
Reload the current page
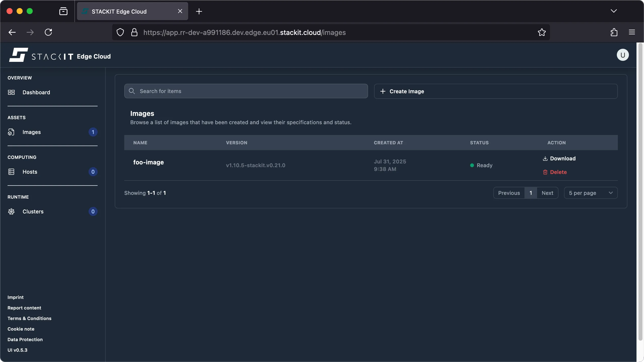pyautogui.click(x=49, y=32)
